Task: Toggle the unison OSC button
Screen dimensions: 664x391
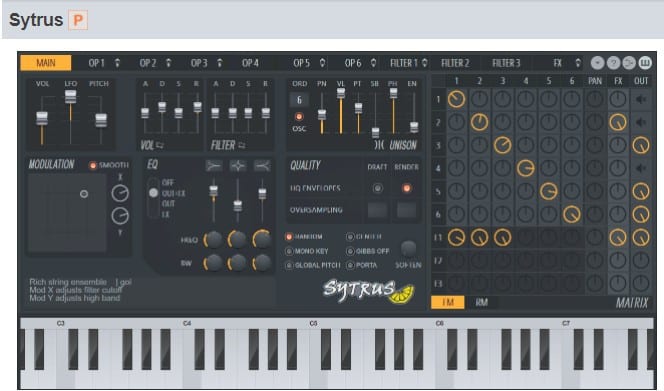Action: click(x=299, y=116)
